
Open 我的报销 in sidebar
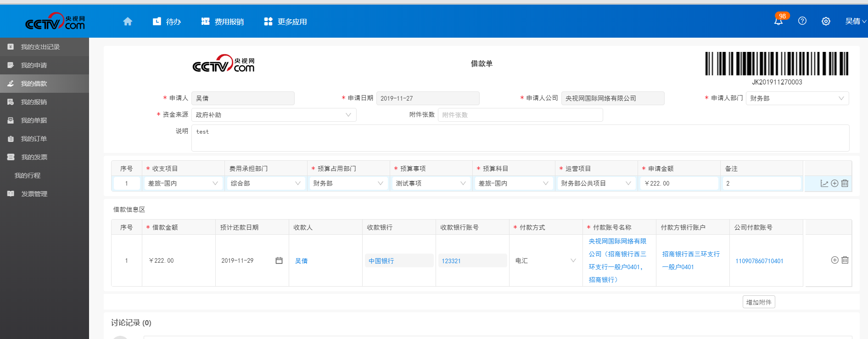[x=45, y=102]
